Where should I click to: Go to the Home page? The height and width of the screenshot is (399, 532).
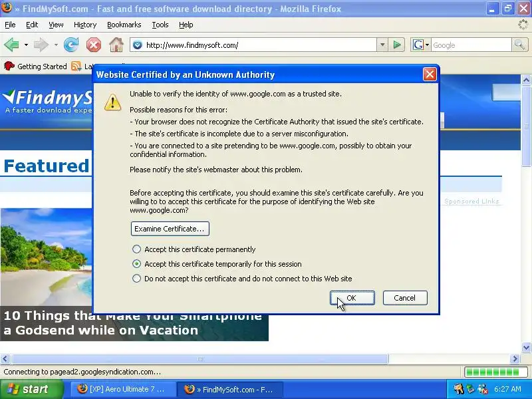[116, 45]
